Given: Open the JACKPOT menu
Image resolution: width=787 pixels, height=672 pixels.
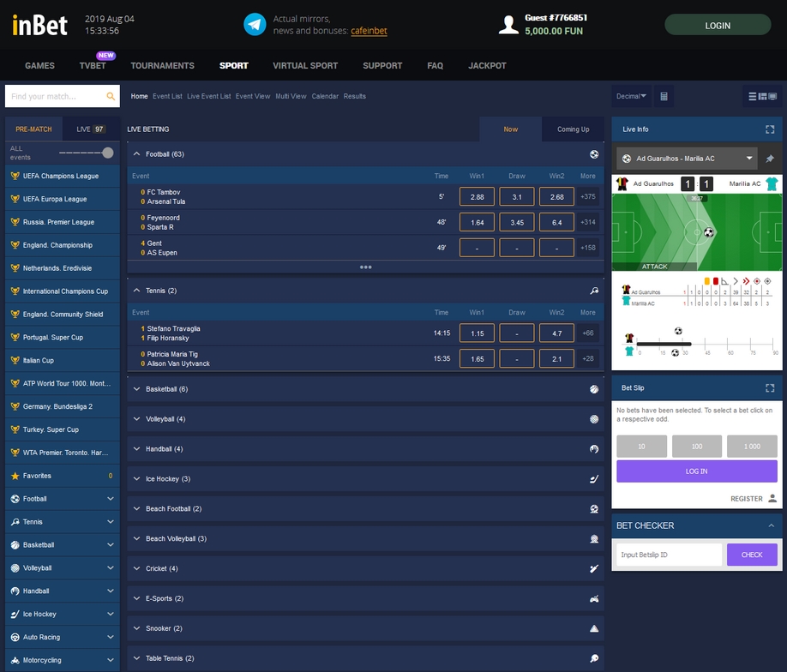Looking at the screenshot, I should [x=487, y=66].
